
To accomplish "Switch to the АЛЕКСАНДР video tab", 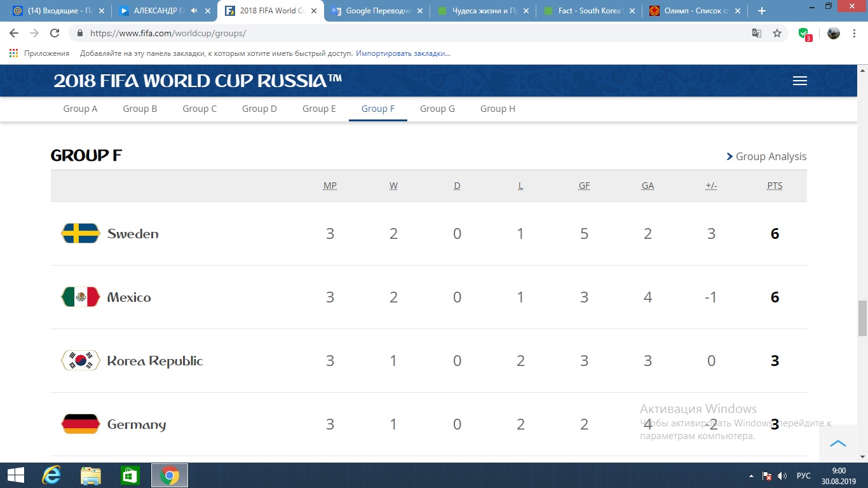I will click(163, 11).
